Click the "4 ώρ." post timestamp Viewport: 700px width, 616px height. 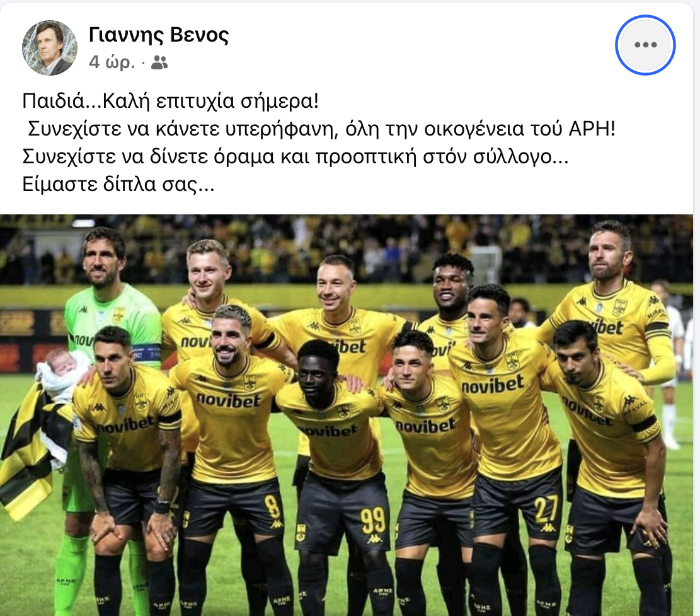coord(112,62)
